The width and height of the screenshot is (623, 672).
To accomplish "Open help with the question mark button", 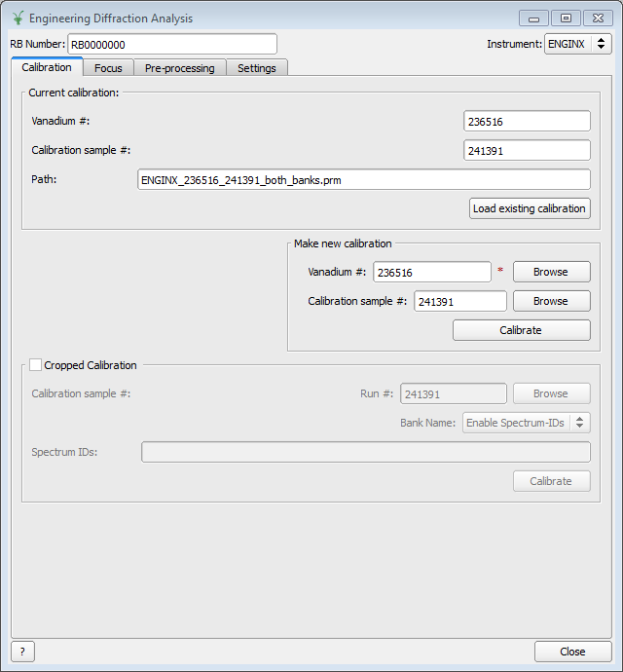I will tap(21, 652).
